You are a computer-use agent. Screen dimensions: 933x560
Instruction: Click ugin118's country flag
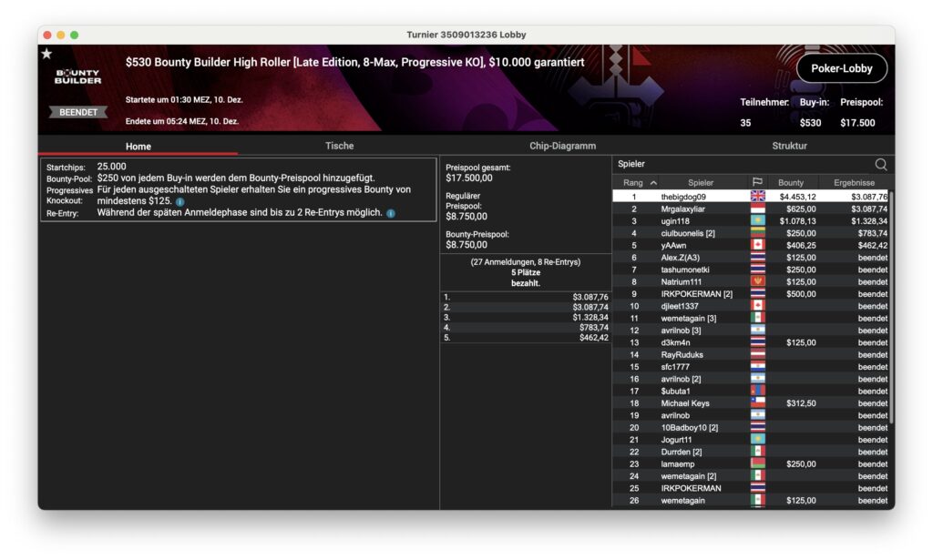(x=757, y=220)
